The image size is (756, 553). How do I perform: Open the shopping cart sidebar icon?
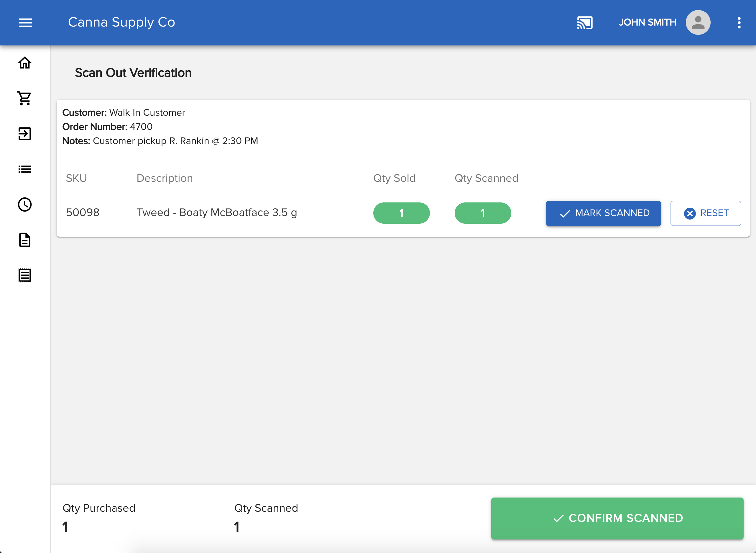tap(25, 99)
